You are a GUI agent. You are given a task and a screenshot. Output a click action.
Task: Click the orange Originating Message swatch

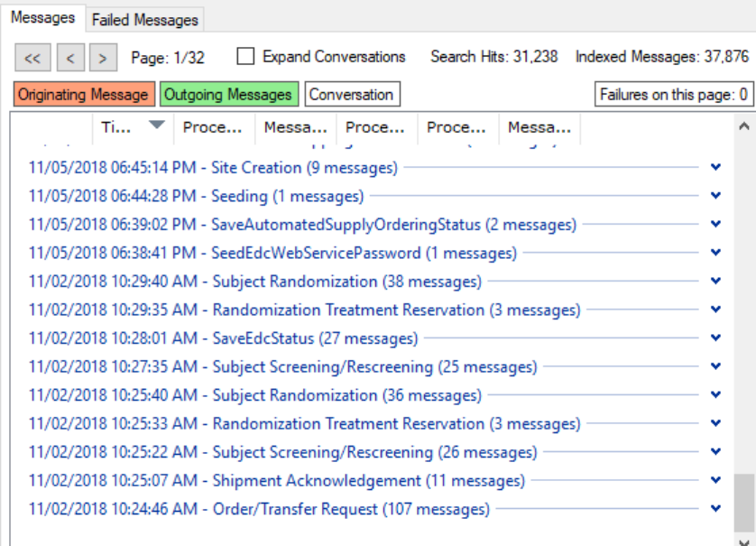tap(83, 94)
